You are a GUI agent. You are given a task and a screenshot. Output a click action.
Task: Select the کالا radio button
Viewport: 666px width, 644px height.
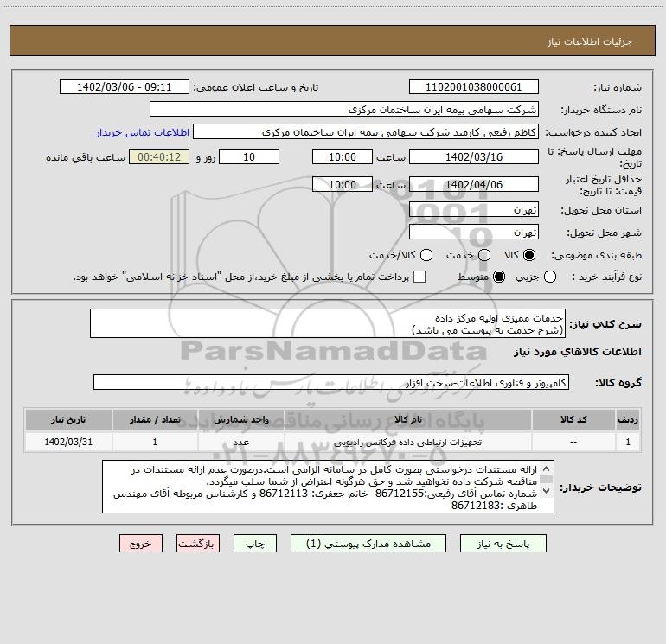[x=529, y=255]
